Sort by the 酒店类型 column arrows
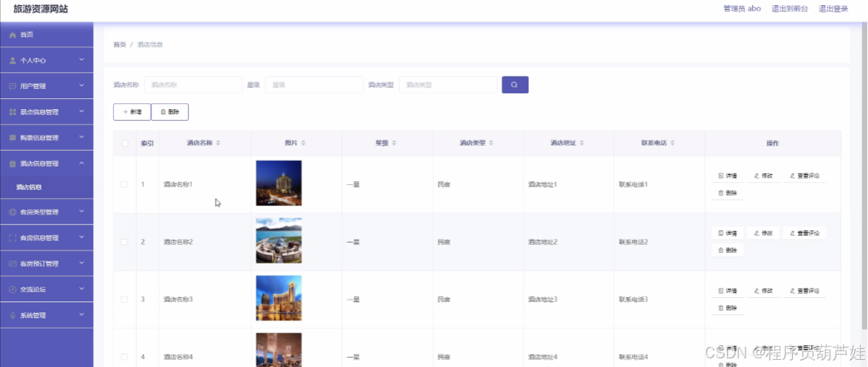This screenshot has width=868, height=367. click(x=491, y=143)
